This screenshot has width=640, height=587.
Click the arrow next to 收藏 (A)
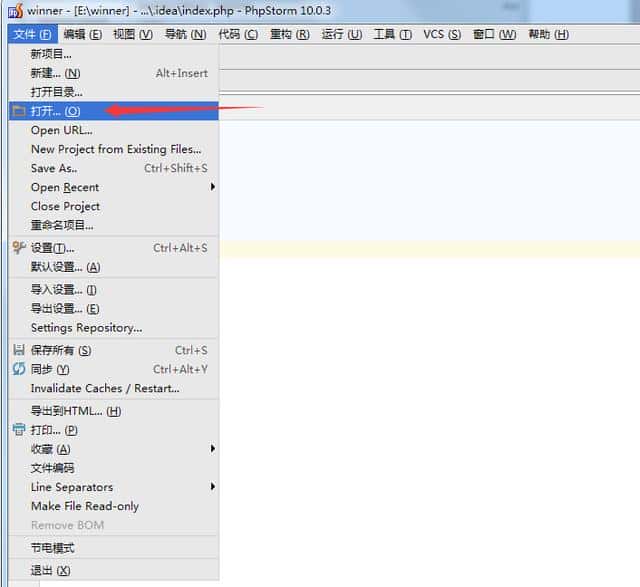point(213,449)
